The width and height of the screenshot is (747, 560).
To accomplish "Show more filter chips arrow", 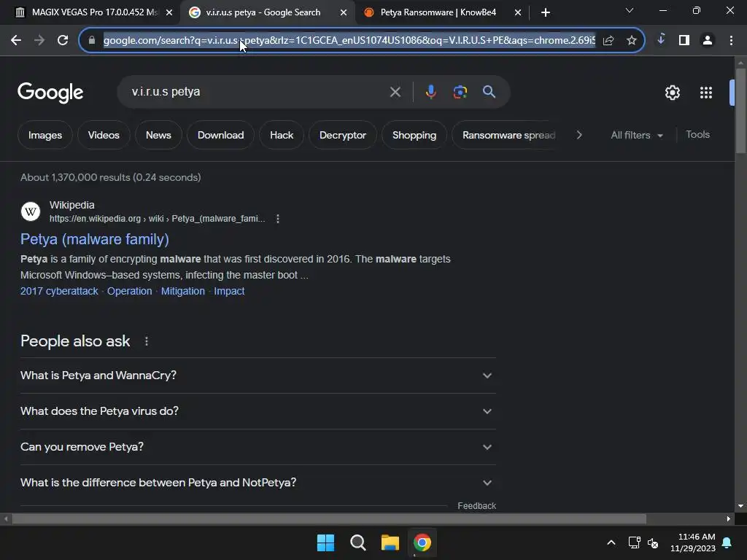I will pyautogui.click(x=579, y=135).
